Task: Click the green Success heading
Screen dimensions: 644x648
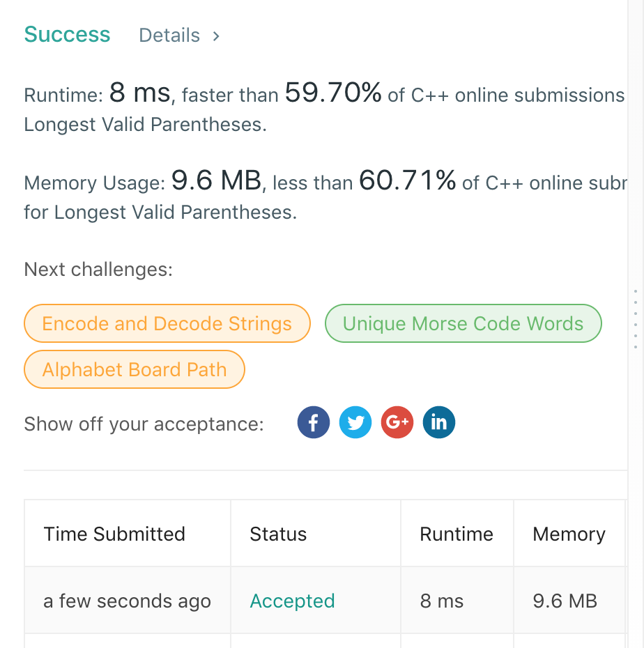Action: (x=67, y=35)
